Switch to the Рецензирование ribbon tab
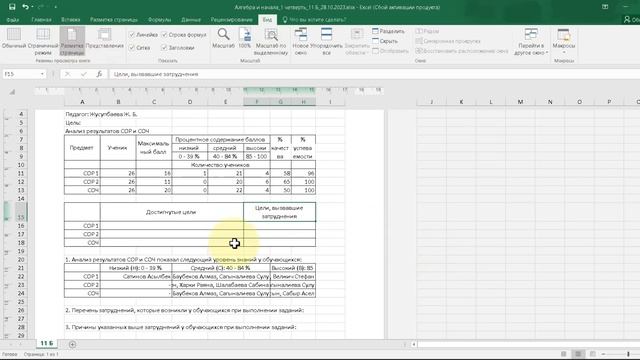The height and width of the screenshot is (360, 640). [231, 20]
